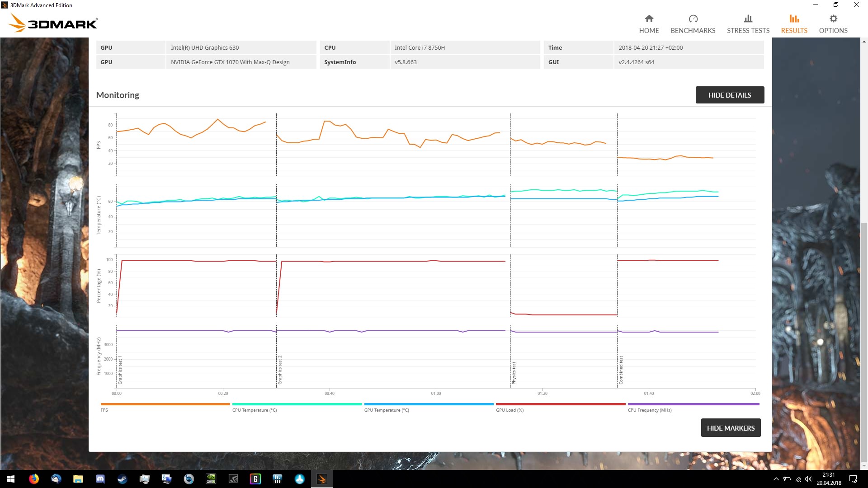Toggle the GPU Temperature legend series
Image resolution: width=868 pixels, height=488 pixels.
pos(429,407)
